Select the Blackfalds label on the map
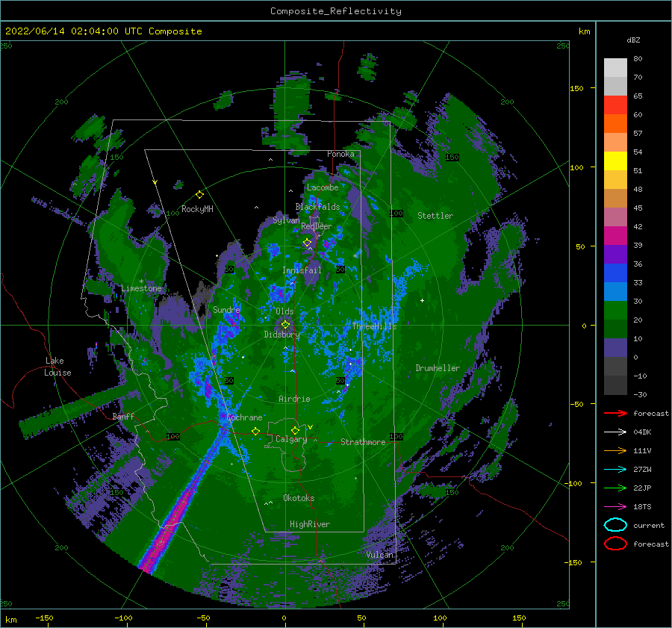 [x=317, y=207]
